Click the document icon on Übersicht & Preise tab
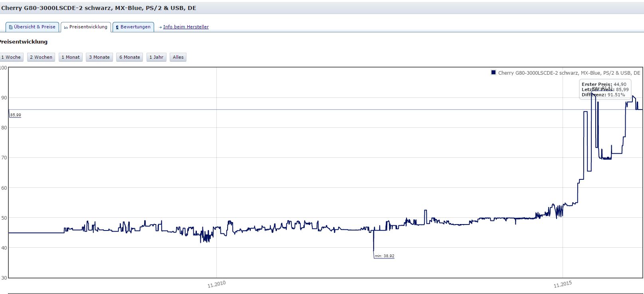The height and width of the screenshot is (294, 644). 11,27
